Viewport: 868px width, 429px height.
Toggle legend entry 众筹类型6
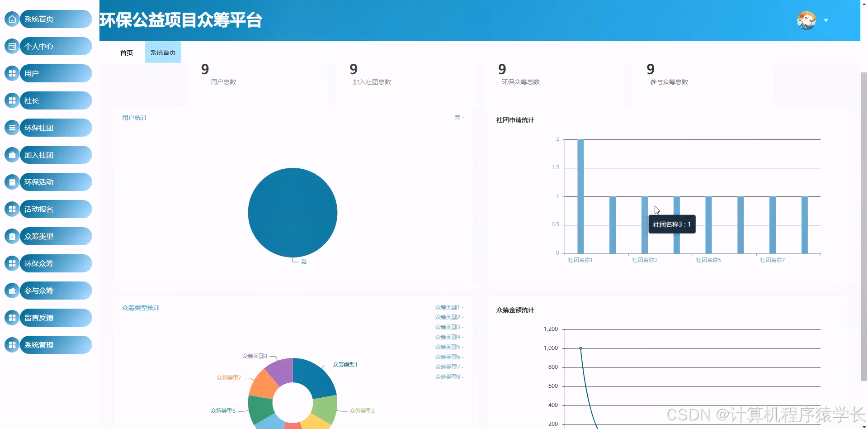(449, 357)
